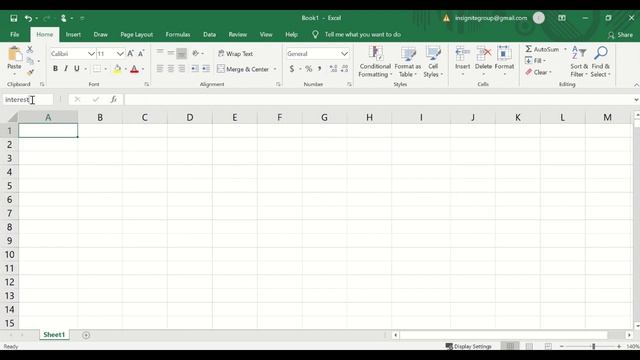Switch to the Page Layout tab
The image size is (640, 360).
(136, 35)
